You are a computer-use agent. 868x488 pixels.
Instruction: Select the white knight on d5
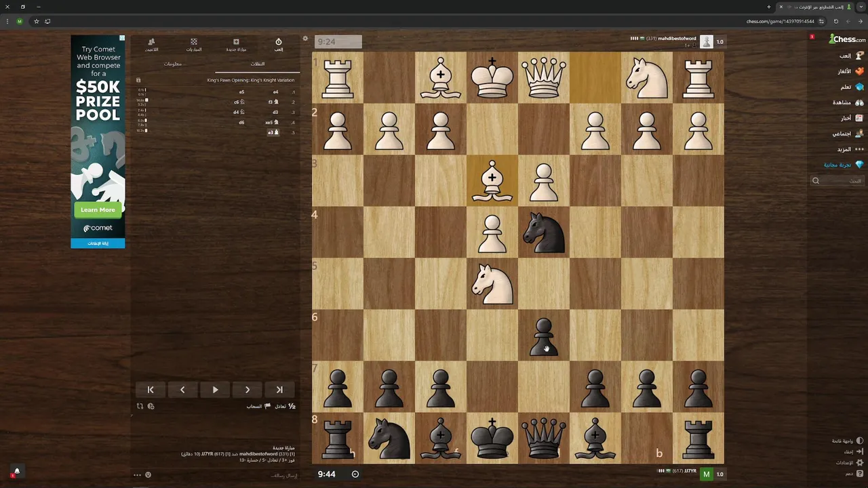[492, 284]
